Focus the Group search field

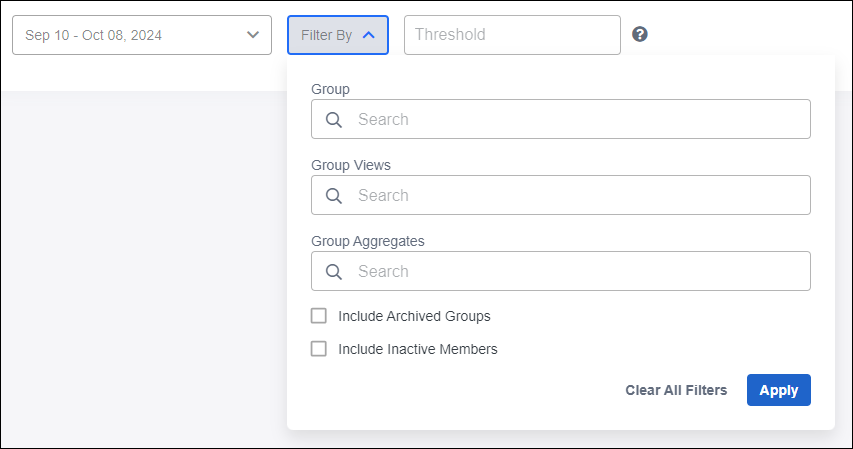578,119
